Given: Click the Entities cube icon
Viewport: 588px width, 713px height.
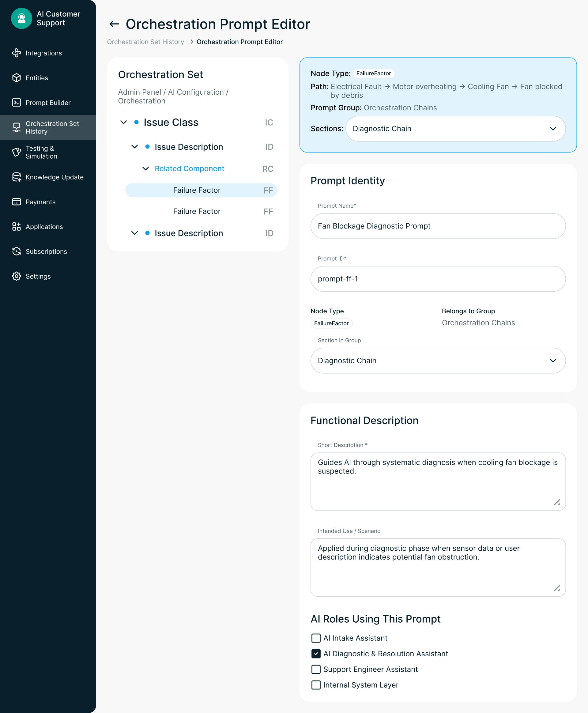Looking at the screenshot, I should (x=16, y=77).
